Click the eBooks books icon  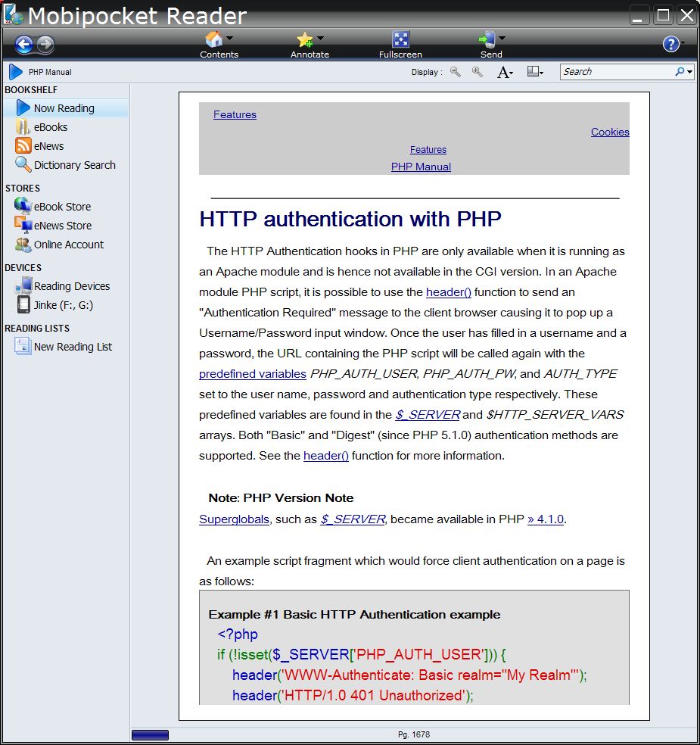click(23, 126)
